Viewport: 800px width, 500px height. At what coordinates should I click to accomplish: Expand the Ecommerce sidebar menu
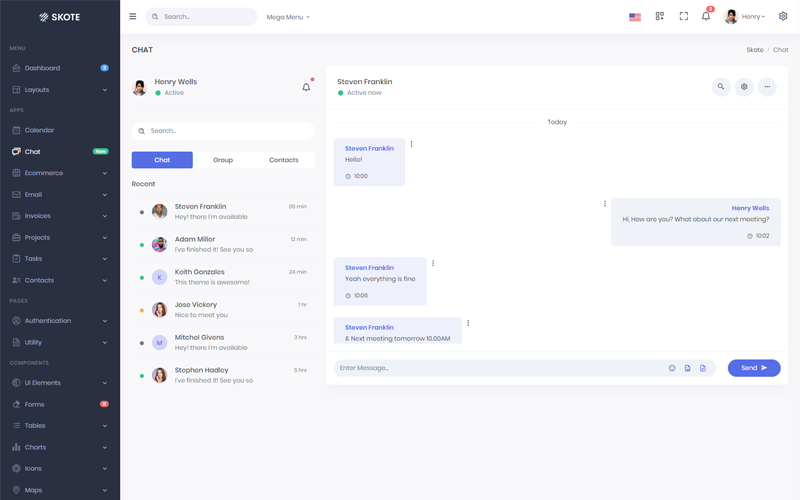(x=60, y=173)
